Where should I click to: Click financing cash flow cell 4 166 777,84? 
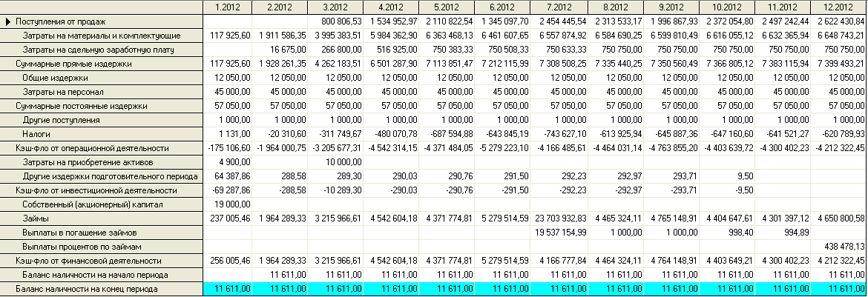[559, 261]
